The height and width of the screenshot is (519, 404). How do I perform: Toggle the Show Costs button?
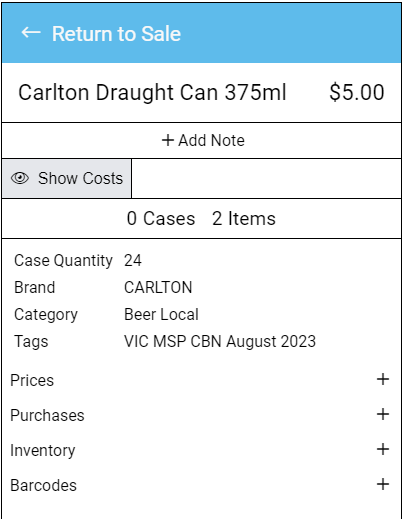67,178
